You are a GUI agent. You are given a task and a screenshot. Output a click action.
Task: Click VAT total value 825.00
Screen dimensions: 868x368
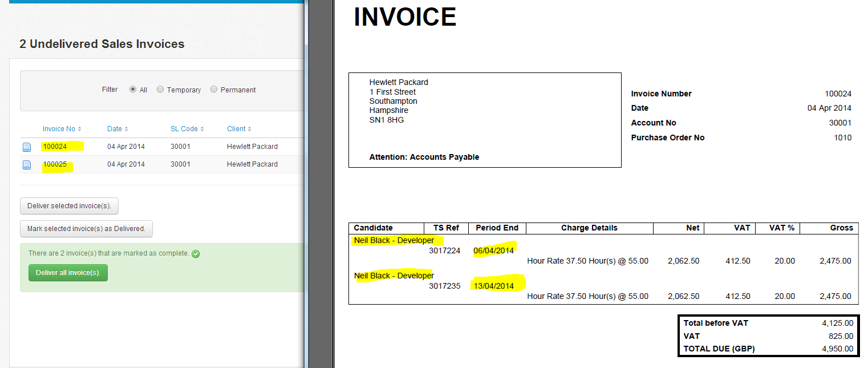[x=841, y=336]
